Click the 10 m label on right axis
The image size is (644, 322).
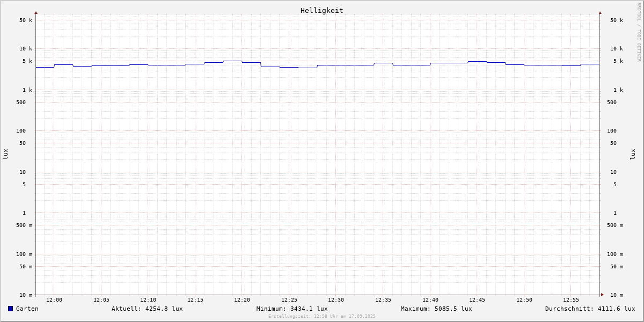tap(616, 295)
